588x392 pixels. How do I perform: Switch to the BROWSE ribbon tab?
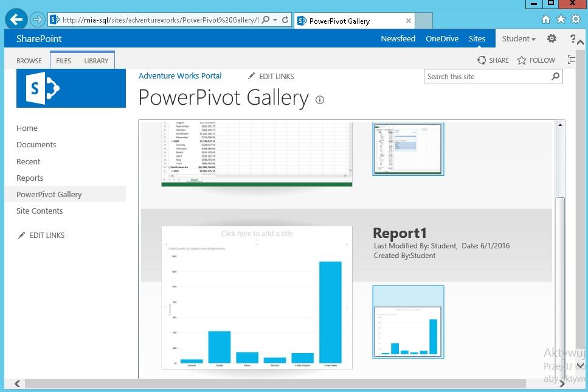coord(29,61)
